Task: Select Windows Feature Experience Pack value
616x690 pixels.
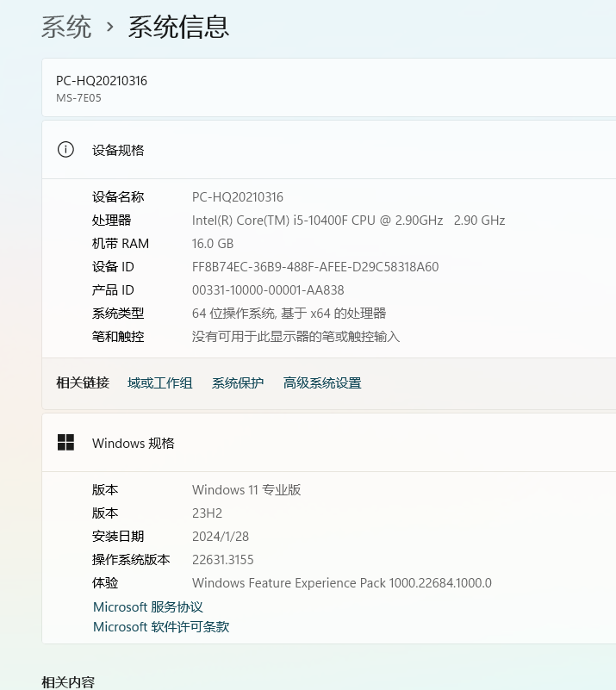Action: tap(342, 583)
